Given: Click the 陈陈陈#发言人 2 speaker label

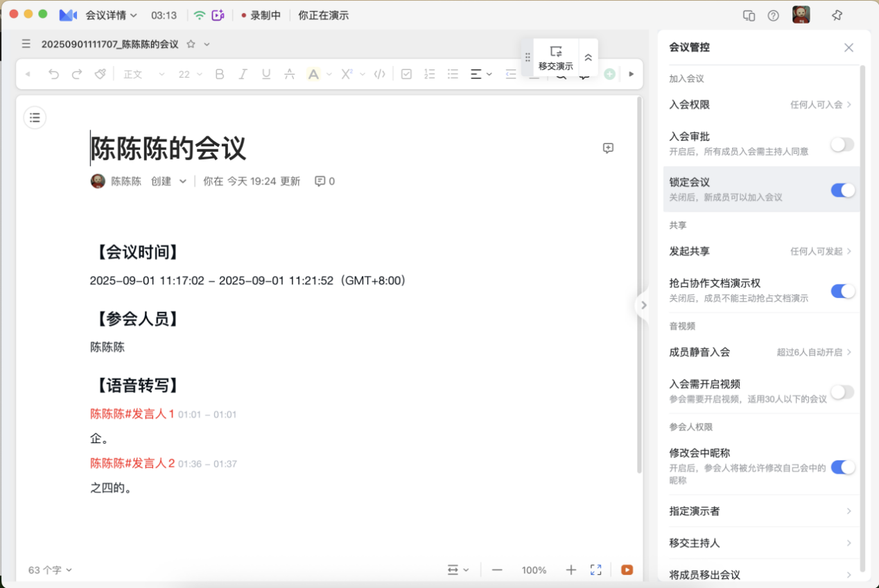Looking at the screenshot, I should [x=132, y=463].
